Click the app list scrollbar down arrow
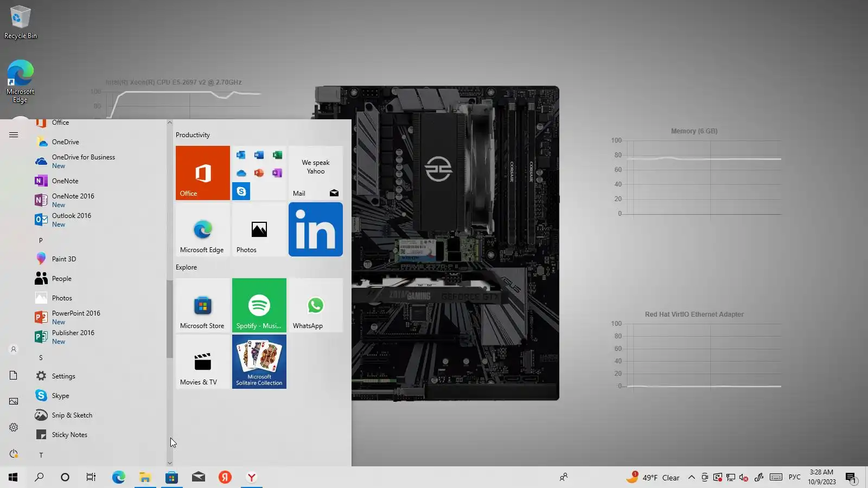 [170, 463]
